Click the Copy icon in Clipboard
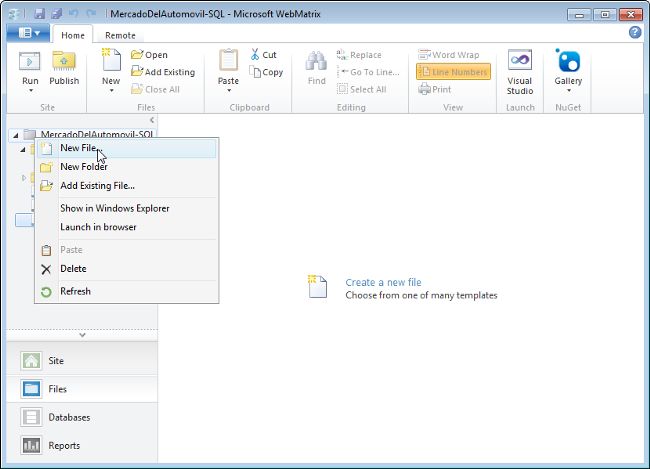Image resolution: width=650 pixels, height=469 pixels. coord(255,72)
